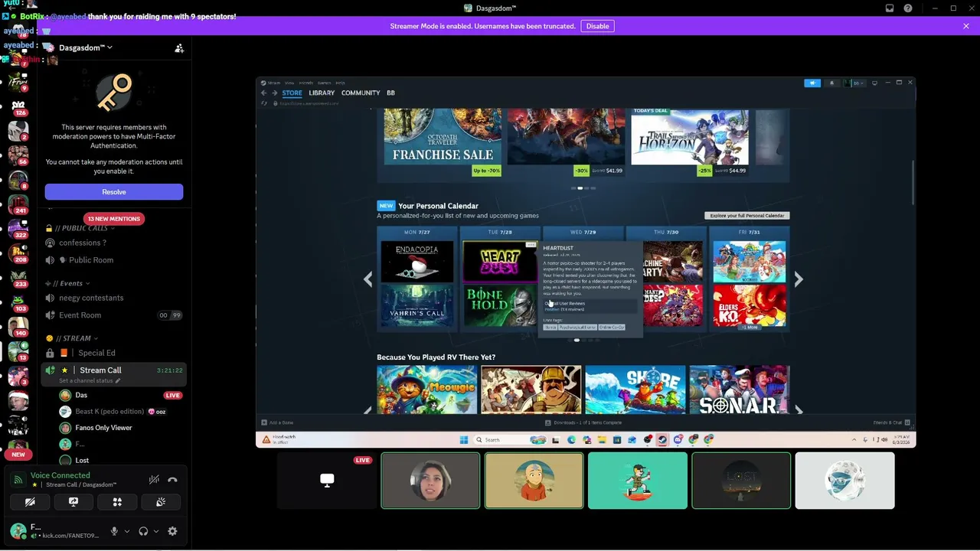980x551 pixels.
Task: Disable Streamer Mode button
Action: pos(597,26)
